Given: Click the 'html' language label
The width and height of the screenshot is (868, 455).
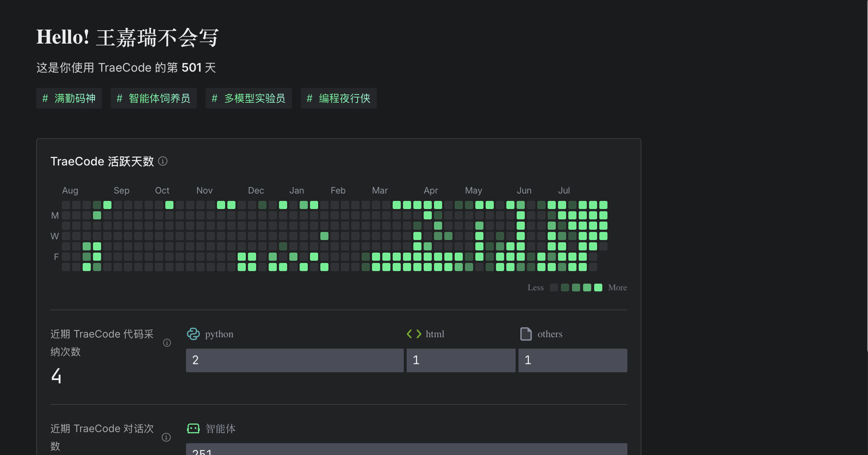Looking at the screenshot, I should (x=435, y=334).
